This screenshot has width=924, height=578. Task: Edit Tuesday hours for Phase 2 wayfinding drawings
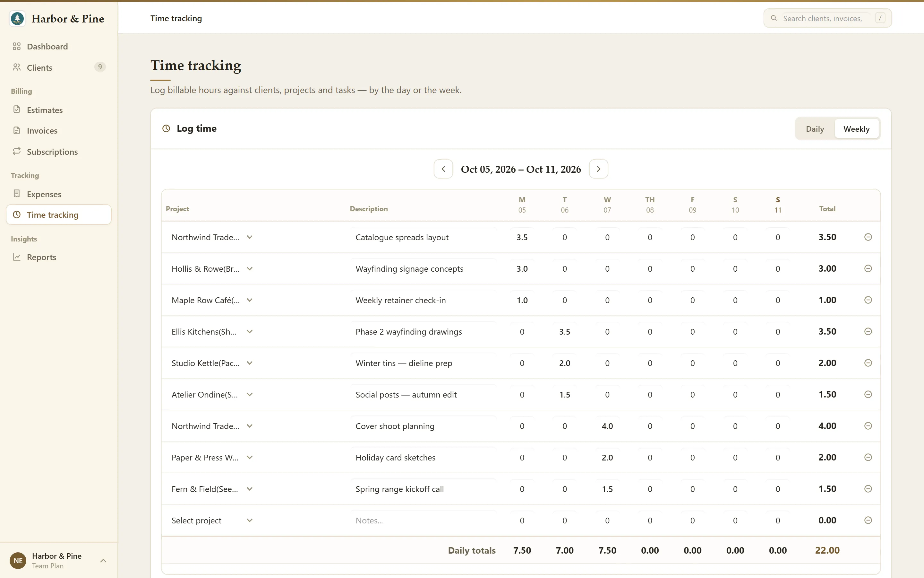[564, 331]
